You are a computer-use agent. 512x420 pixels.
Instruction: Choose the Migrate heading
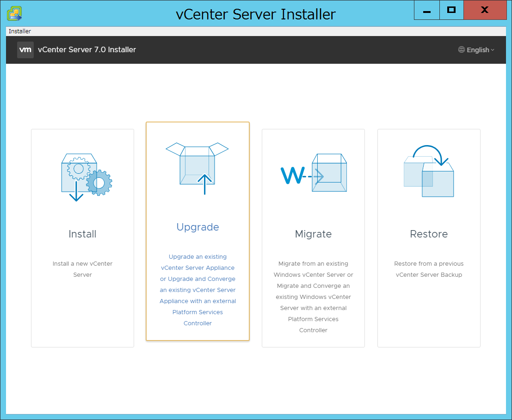(x=313, y=234)
